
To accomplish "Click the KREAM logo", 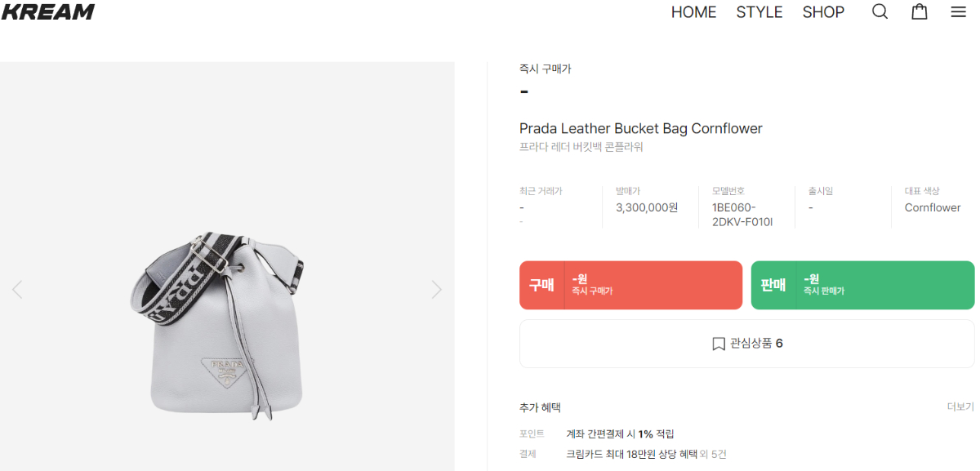I will (x=47, y=12).
